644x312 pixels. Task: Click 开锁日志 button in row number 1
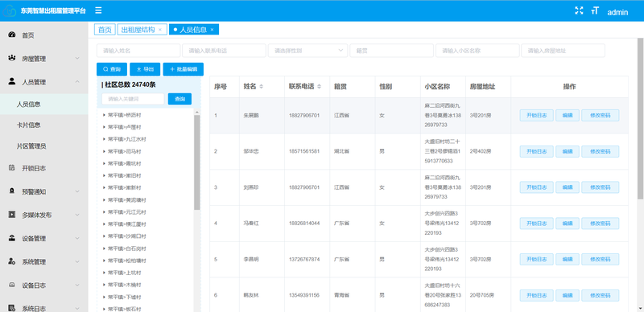(x=537, y=115)
